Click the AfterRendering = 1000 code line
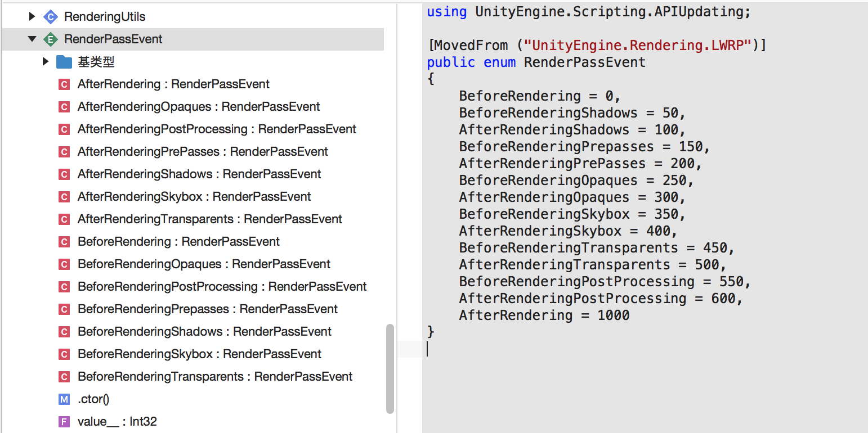 [544, 315]
